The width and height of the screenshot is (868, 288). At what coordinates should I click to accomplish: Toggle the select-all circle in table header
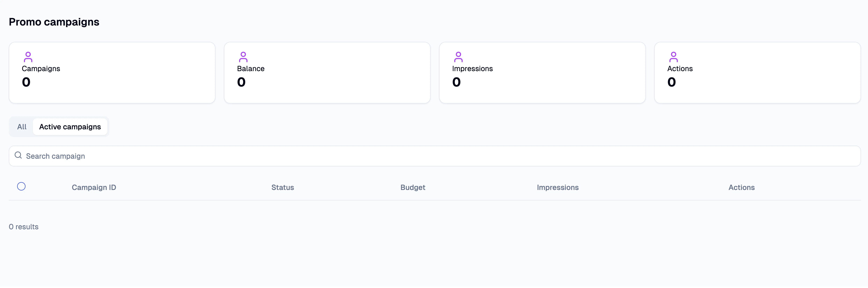(21, 186)
